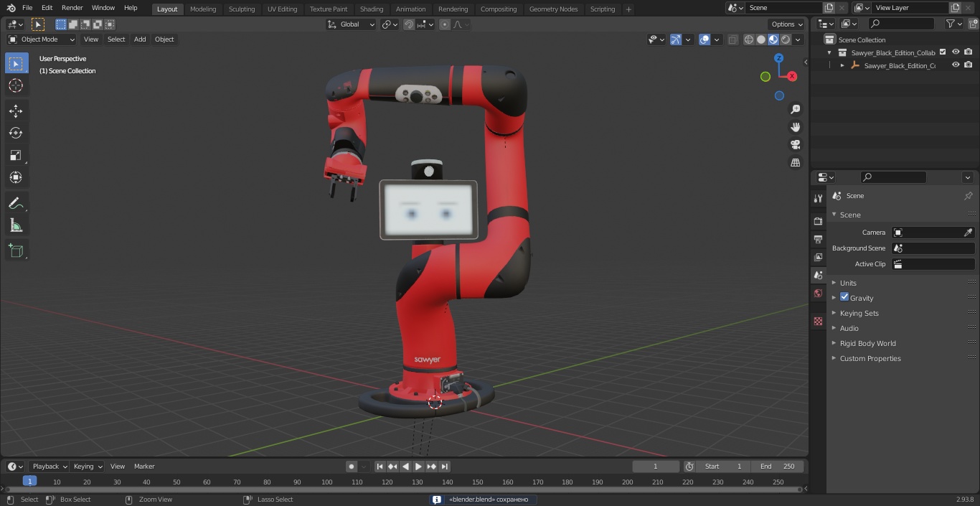This screenshot has width=980, height=506.
Task: Toggle X-ray view in viewport header
Action: click(732, 39)
